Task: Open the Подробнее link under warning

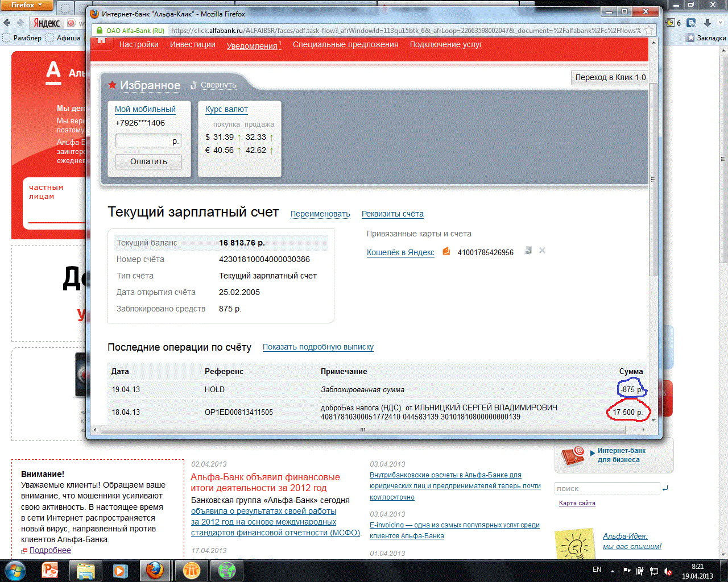Action: point(50,550)
